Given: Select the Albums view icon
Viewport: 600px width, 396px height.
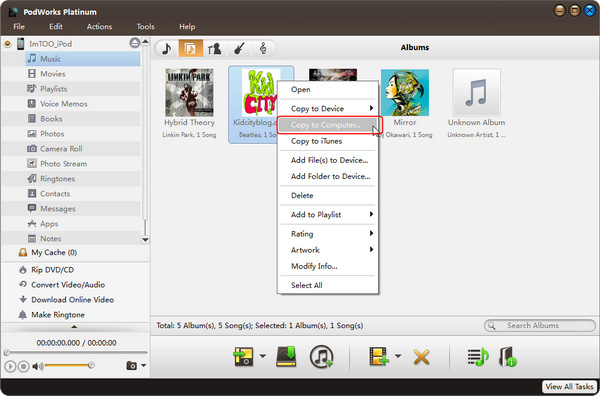Looking at the screenshot, I should tap(190, 48).
